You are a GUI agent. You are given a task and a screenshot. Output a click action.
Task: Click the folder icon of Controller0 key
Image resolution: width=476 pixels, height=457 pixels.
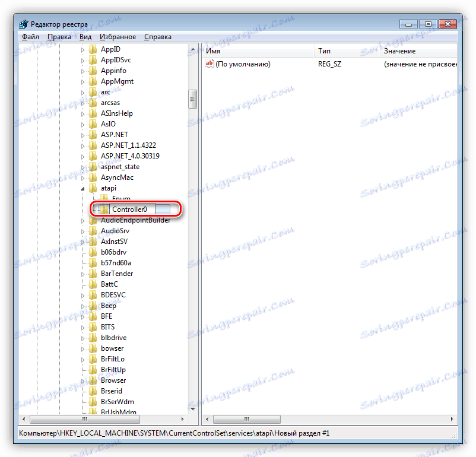pos(104,209)
